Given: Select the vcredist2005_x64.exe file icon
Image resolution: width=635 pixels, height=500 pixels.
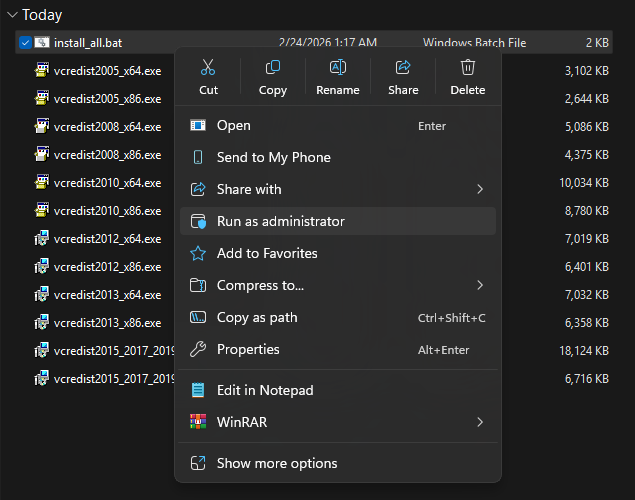Looking at the screenshot, I should click(x=42, y=71).
